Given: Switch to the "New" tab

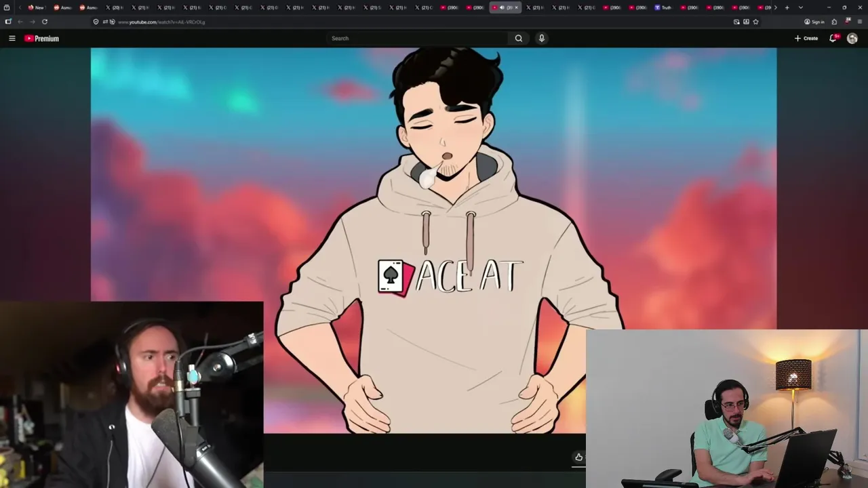Looking at the screenshot, I should pyautogui.click(x=36, y=7).
